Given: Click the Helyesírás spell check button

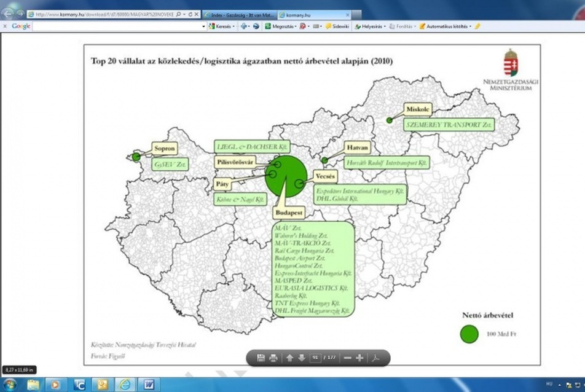Looking at the screenshot, I should tap(368, 26).
